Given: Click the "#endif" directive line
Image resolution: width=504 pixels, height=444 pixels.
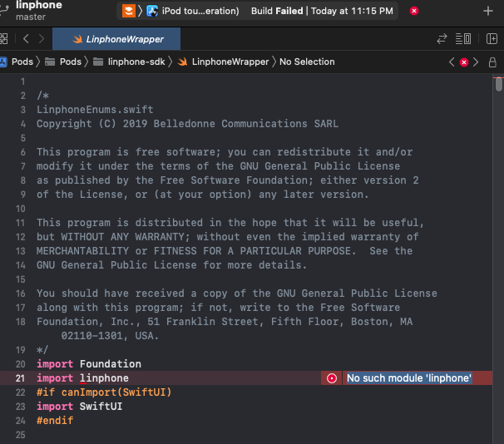Looking at the screenshot, I should 55,421.
